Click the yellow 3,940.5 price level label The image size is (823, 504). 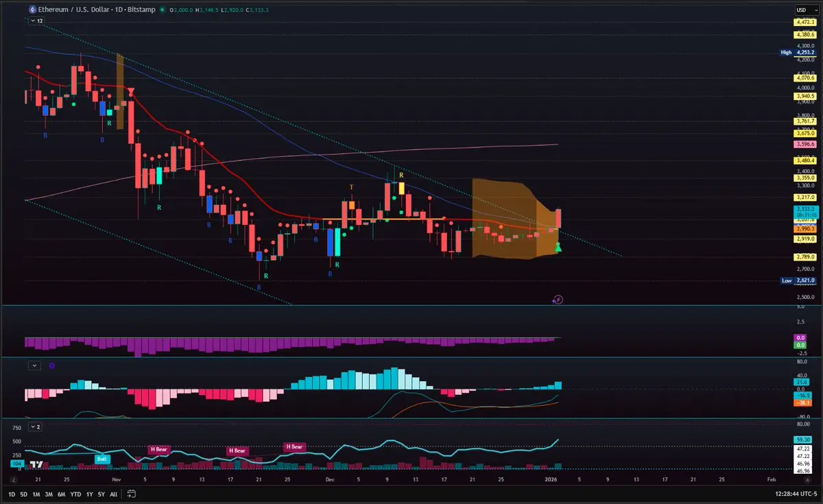click(x=805, y=96)
